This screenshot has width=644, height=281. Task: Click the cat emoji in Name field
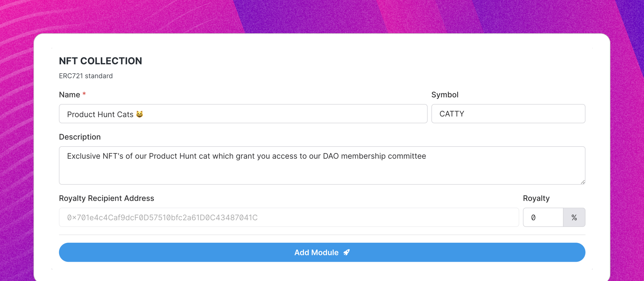(139, 114)
